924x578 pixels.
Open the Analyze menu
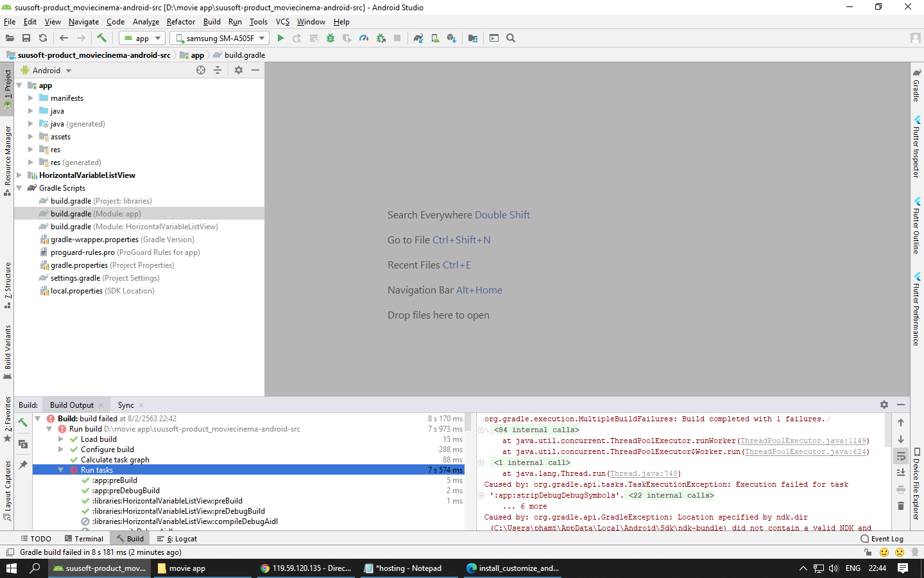[x=146, y=22]
